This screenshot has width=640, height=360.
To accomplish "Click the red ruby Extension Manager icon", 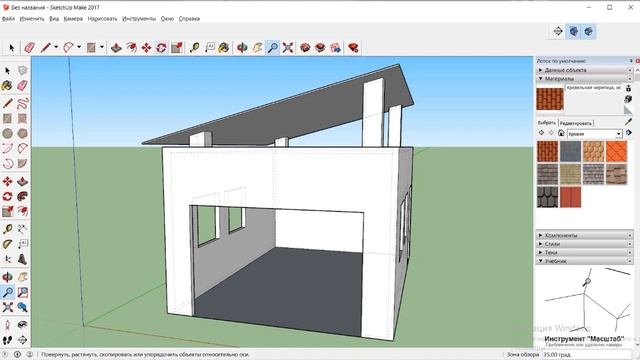I will click(x=353, y=48).
